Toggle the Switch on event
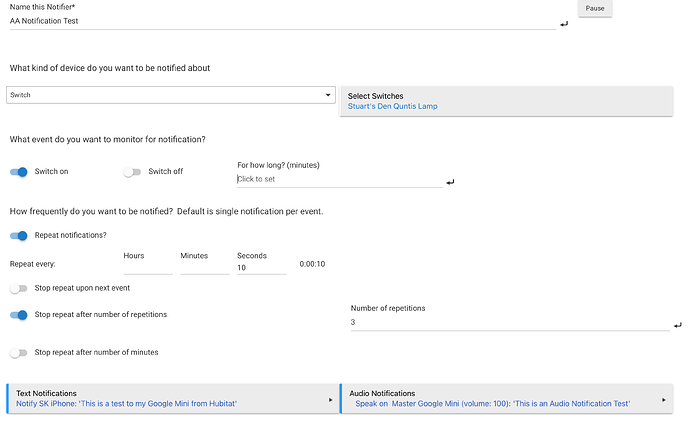The width and height of the screenshot is (690, 427). [18, 172]
